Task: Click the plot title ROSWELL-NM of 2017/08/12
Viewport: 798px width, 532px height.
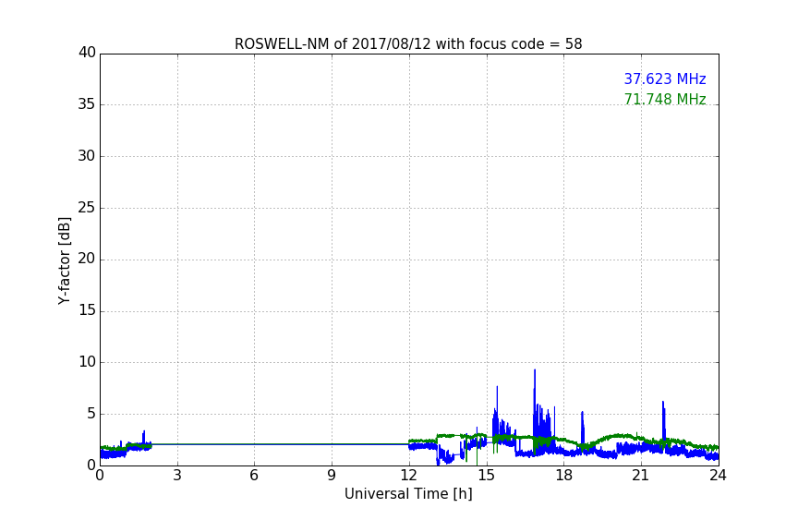Action: click(x=408, y=43)
